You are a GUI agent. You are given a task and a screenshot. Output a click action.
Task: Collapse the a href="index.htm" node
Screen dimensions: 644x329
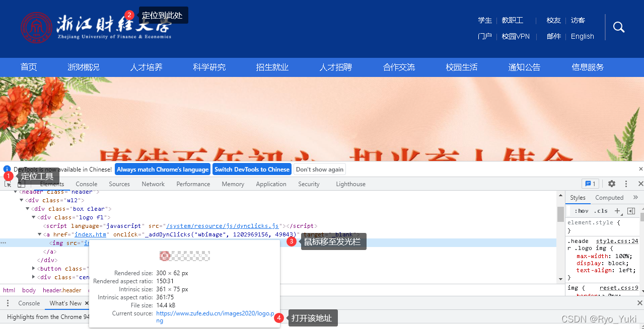point(40,234)
